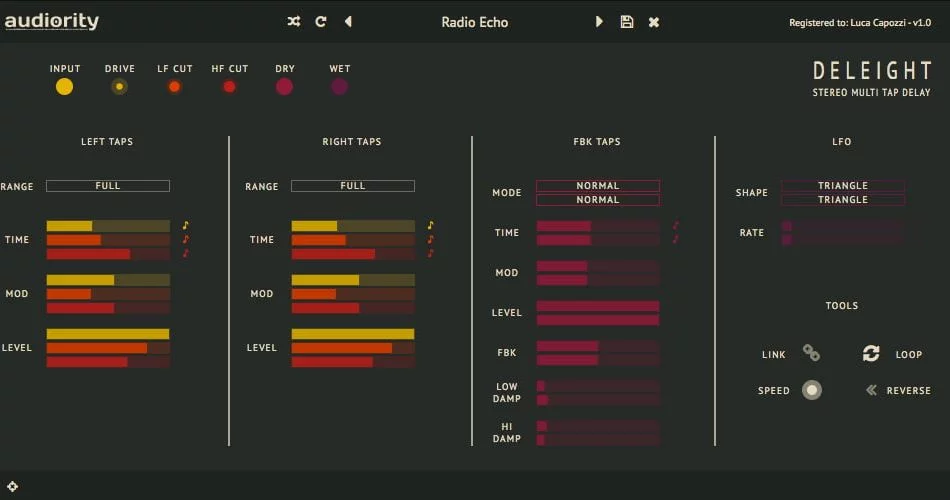The width and height of the screenshot is (950, 500).
Task: Set second FBK Taps MOD slider
Action: [x=597, y=280]
